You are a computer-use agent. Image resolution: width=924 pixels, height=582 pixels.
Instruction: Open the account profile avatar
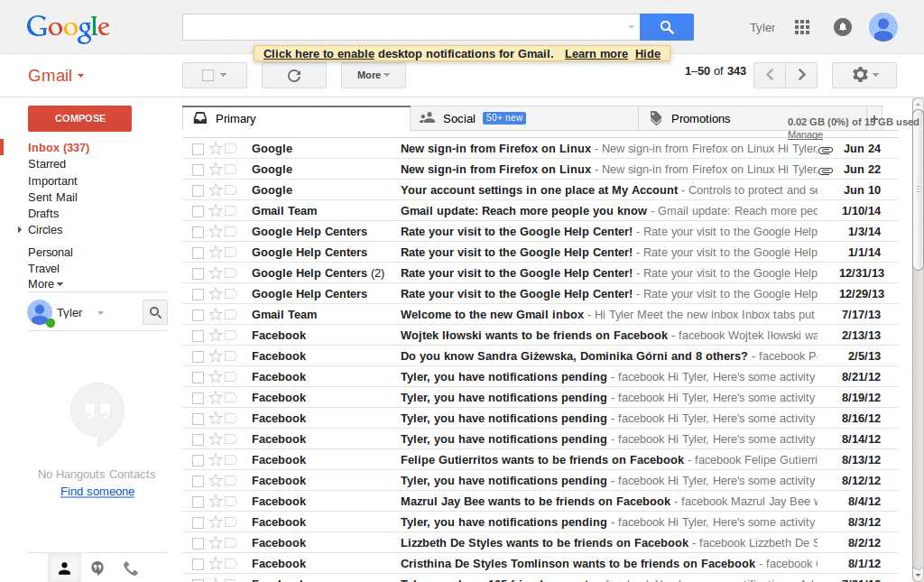(882, 27)
